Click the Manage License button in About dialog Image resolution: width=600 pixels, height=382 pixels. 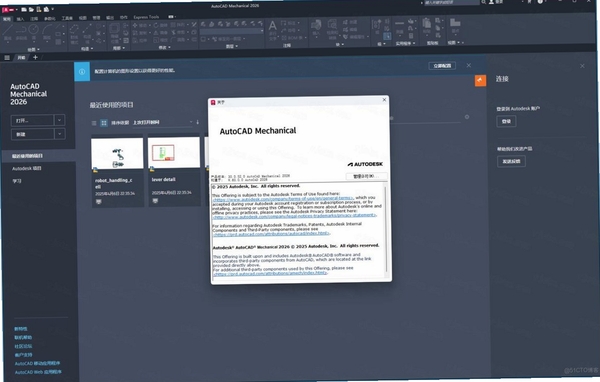(x=367, y=176)
